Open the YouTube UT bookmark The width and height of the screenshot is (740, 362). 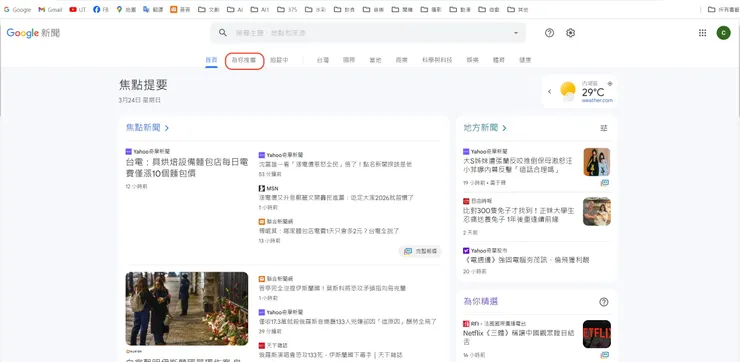pos(77,9)
